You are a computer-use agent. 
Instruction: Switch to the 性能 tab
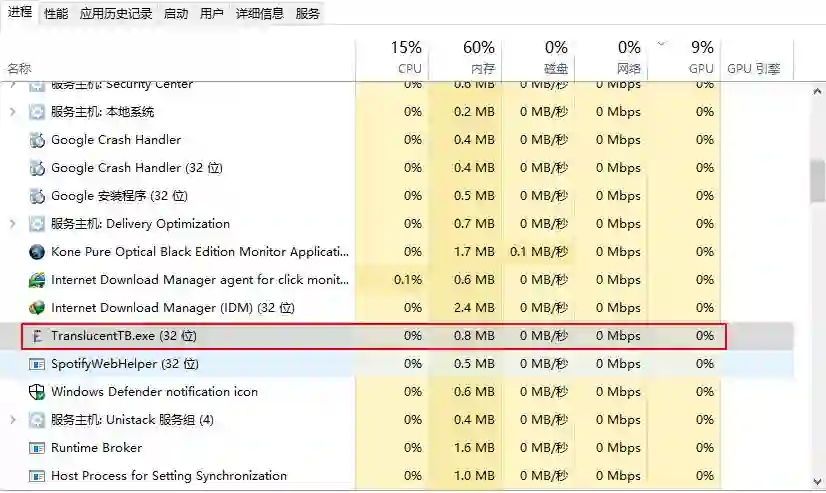click(56, 14)
